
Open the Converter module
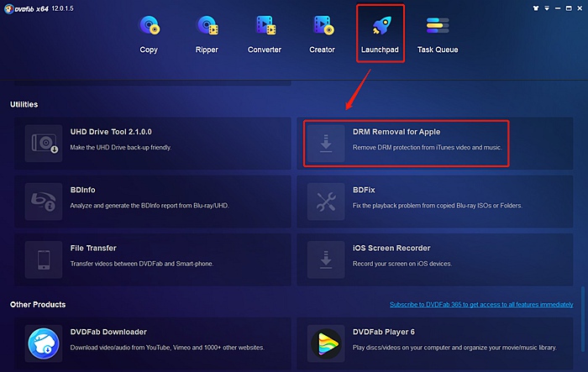[265, 34]
